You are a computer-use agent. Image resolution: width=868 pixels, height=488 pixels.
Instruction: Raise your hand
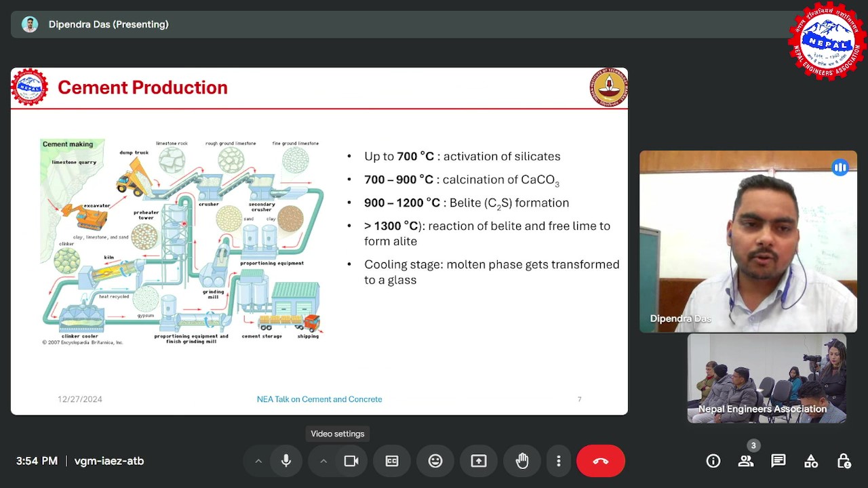pos(522,461)
